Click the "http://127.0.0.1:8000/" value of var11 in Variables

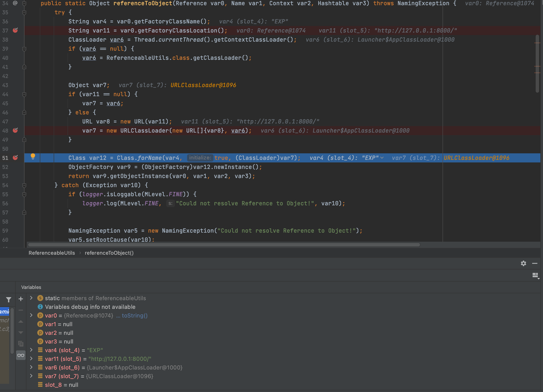tap(120, 359)
